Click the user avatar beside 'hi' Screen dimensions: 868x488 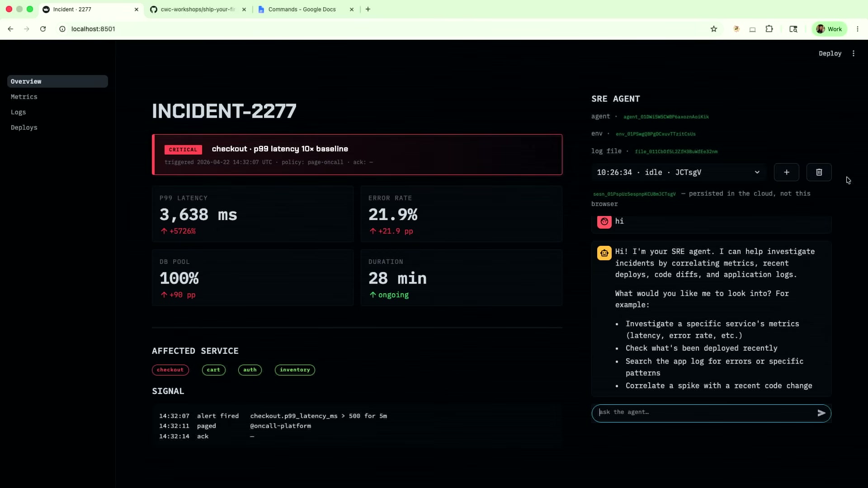pyautogui.click(x=604, y=221)
